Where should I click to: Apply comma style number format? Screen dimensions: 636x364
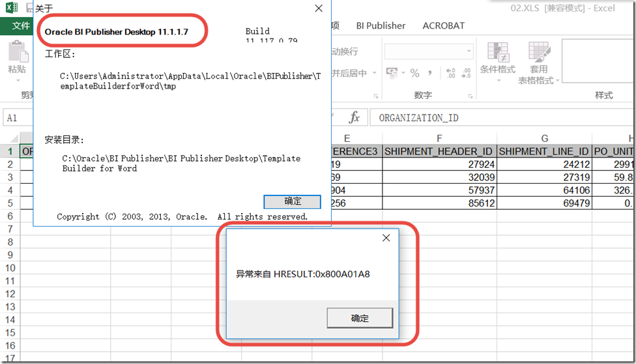[429, 73]
